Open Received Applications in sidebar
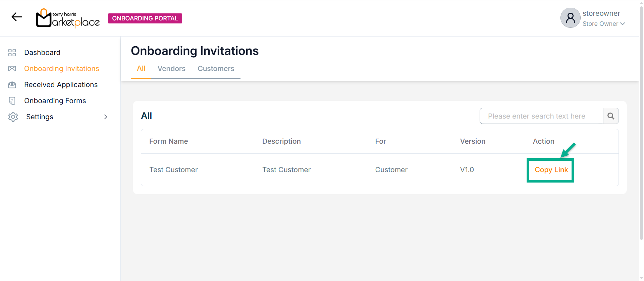Viewport: 644px width, 281px height. click(61, 85)
